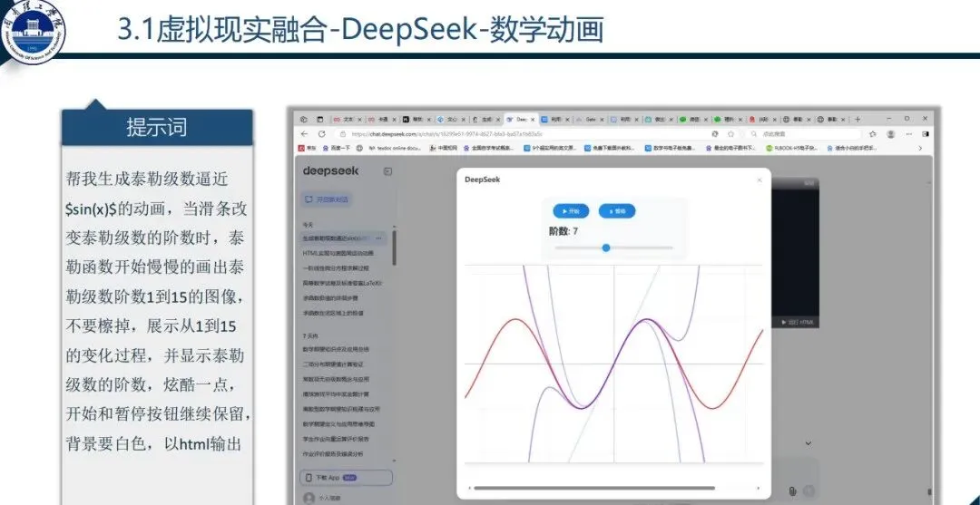Close the active DeepSeek browser tab
This screenshot has height=505, width=980.
pyautogui.click(x=534, y=120)
